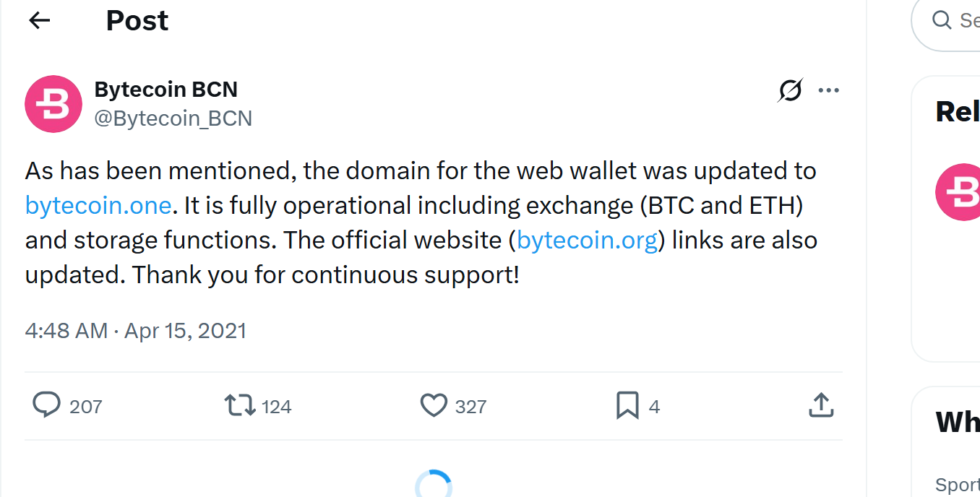Bookmark the Bytecoin post
980x497 pixels.
[627, 406]
